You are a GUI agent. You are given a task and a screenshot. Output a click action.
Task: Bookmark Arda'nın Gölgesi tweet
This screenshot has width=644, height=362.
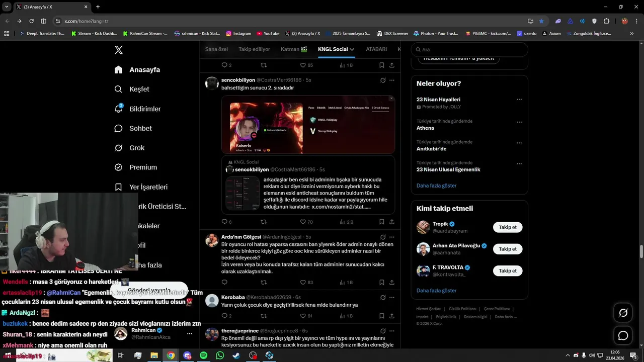[x=382, y=283]
